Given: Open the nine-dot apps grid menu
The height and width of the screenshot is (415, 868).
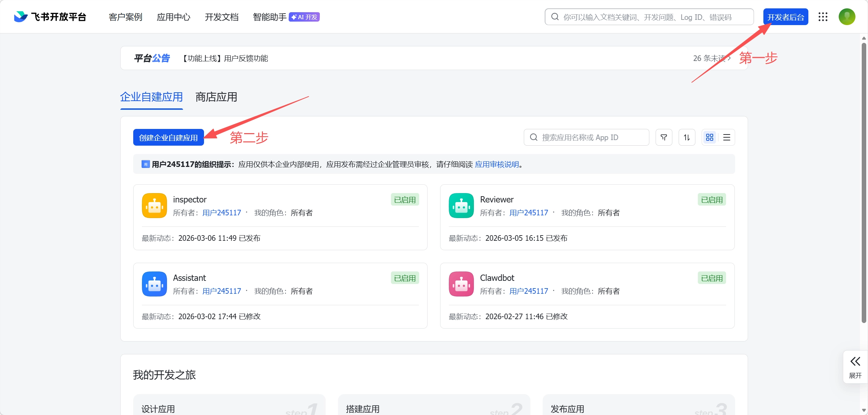Looking at the screenshot, I should point(823,17).
